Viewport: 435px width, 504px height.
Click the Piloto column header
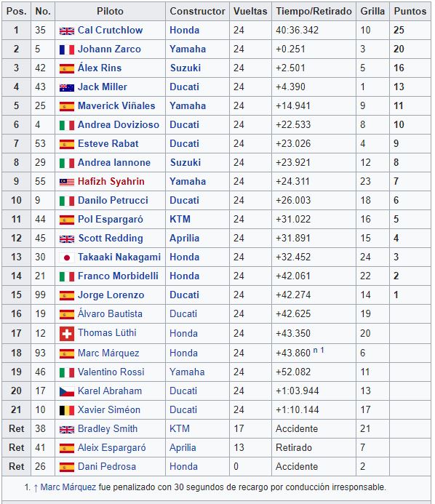(x=111, y=11)
